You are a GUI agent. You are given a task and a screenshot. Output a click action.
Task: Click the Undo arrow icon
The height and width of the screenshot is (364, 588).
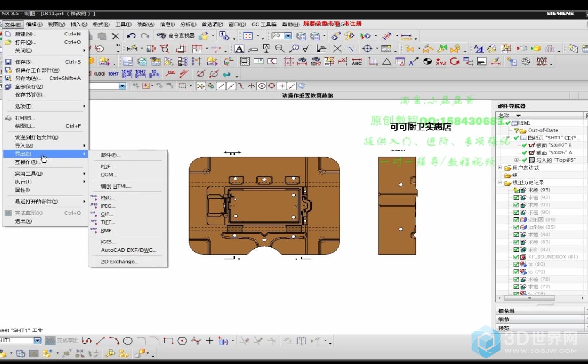pos(131,36)
